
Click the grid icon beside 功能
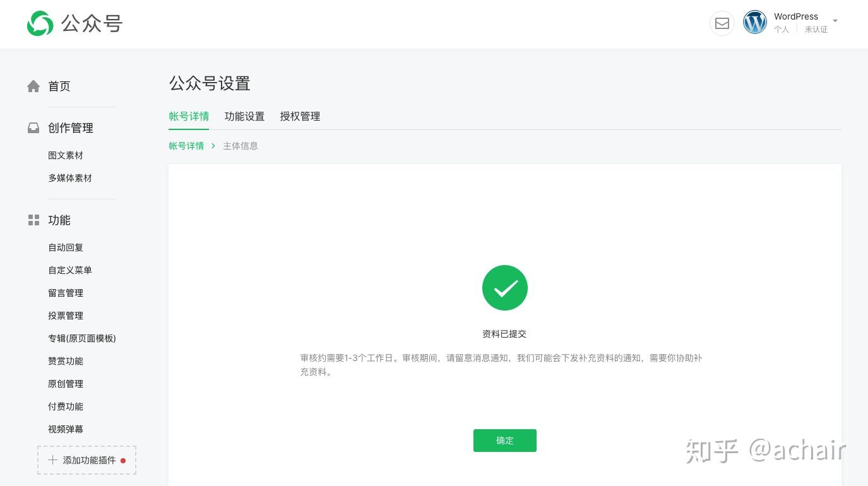point(33,220)
